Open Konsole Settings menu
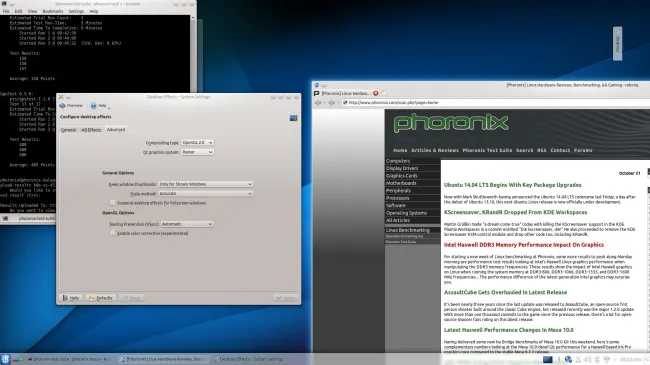The width and height of the screenshot is (650, 365). [76, 11]
